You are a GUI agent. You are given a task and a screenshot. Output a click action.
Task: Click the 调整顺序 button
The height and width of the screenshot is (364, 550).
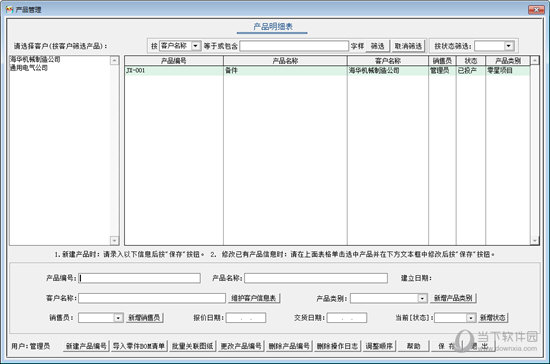click(x=379, y=346)
